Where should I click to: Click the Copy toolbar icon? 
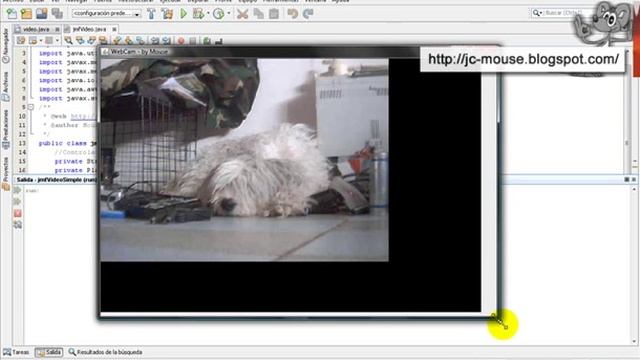(258, 14)
